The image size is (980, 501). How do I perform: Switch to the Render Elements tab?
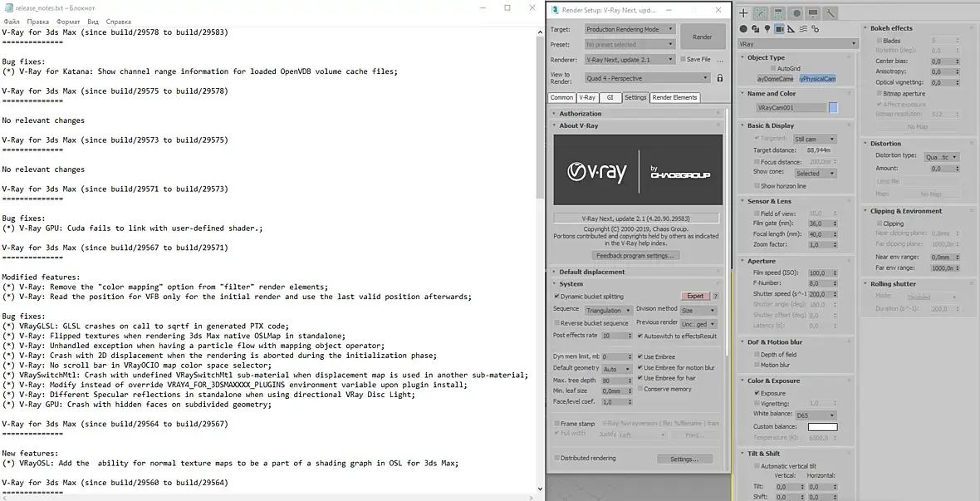click(675, 97)
